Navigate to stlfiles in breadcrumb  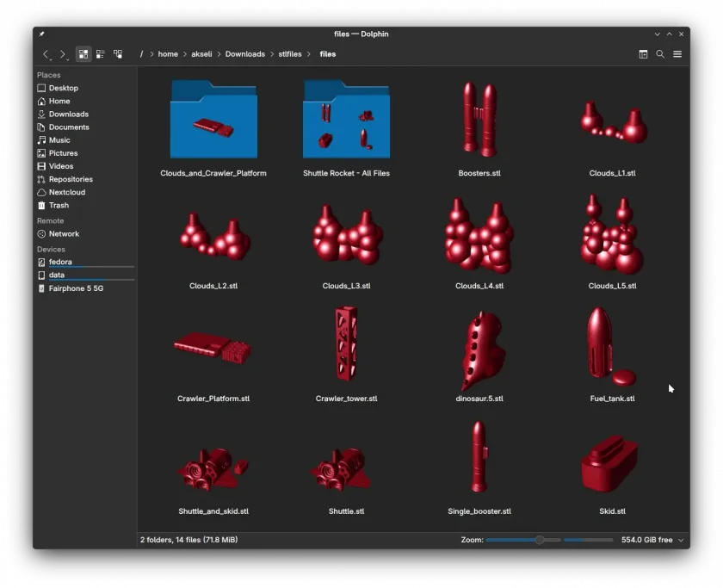289,54
